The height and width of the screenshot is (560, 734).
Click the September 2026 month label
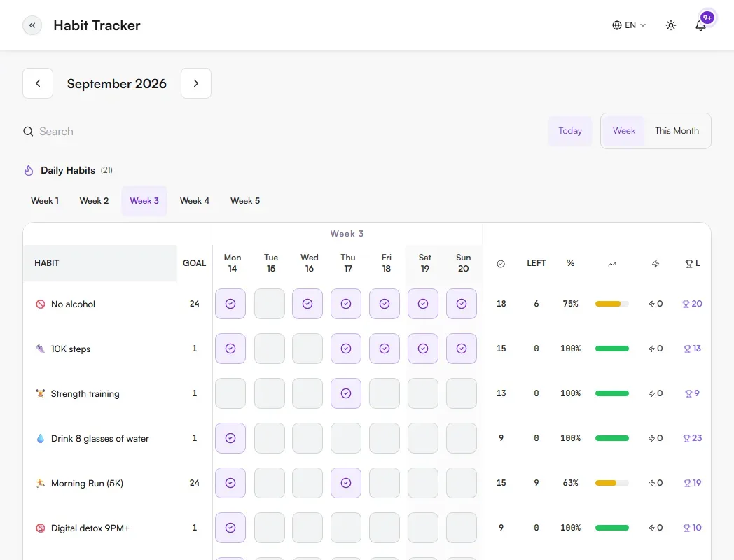[116, 84]
